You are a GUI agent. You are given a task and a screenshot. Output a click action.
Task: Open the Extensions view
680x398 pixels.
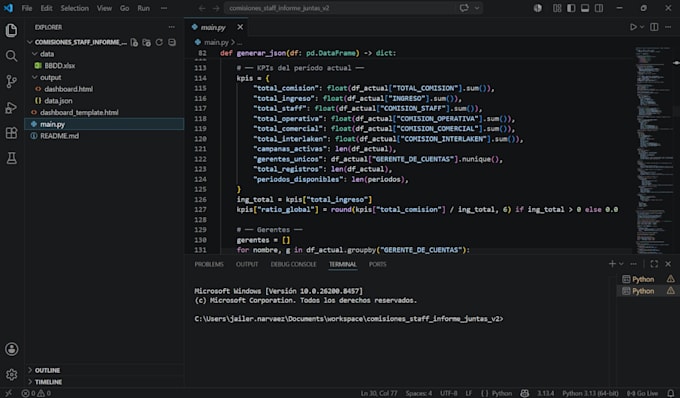tap(12, 133)
